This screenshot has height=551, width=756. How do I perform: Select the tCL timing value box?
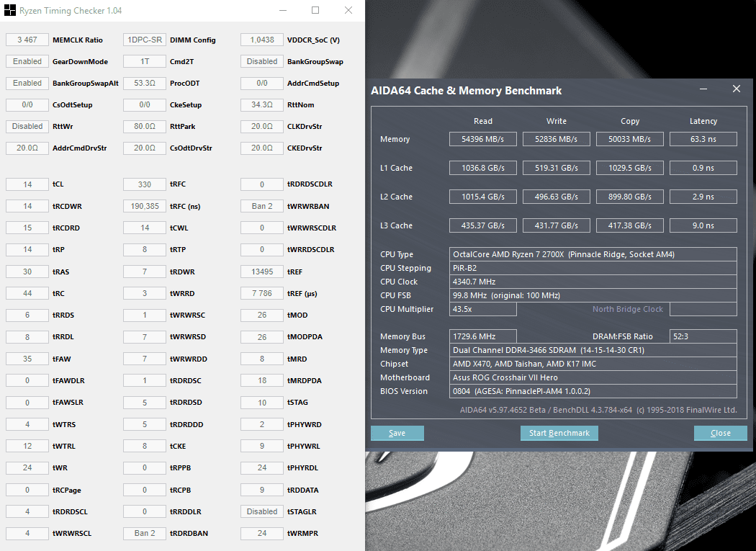(27, 184)
